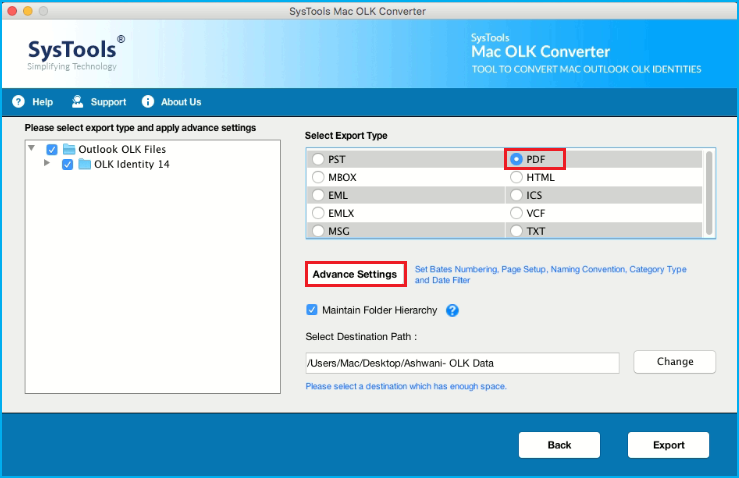Click the Change destination button
739x478 pixels.
tap(674, 362)
